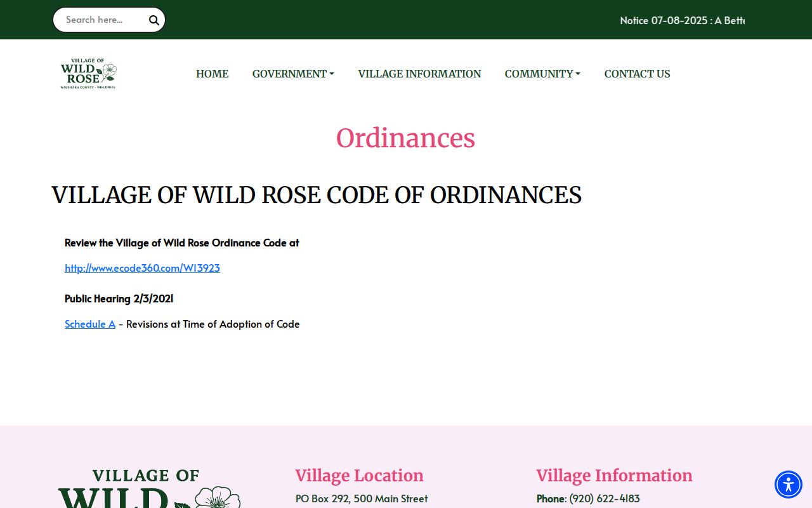The width and height of the screenshot is (812, 508).
Task: Click 'Review the Village of Wild Rose Ordinance Code' text
Action: pos(182,243)
